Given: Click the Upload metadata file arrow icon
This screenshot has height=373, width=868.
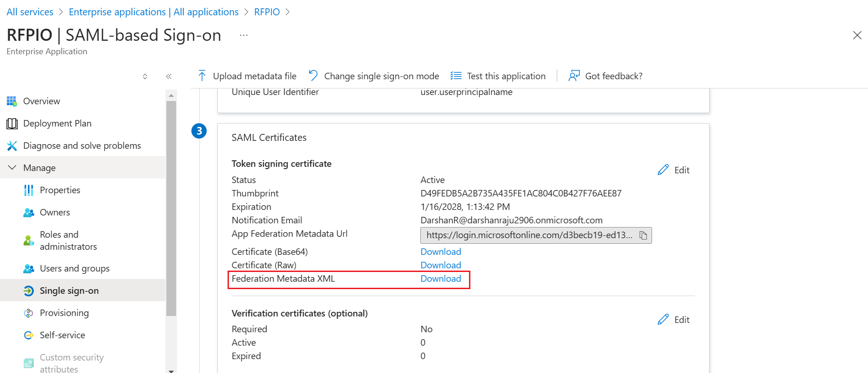Looking at the screenshot, I should (x=202, y=76).
